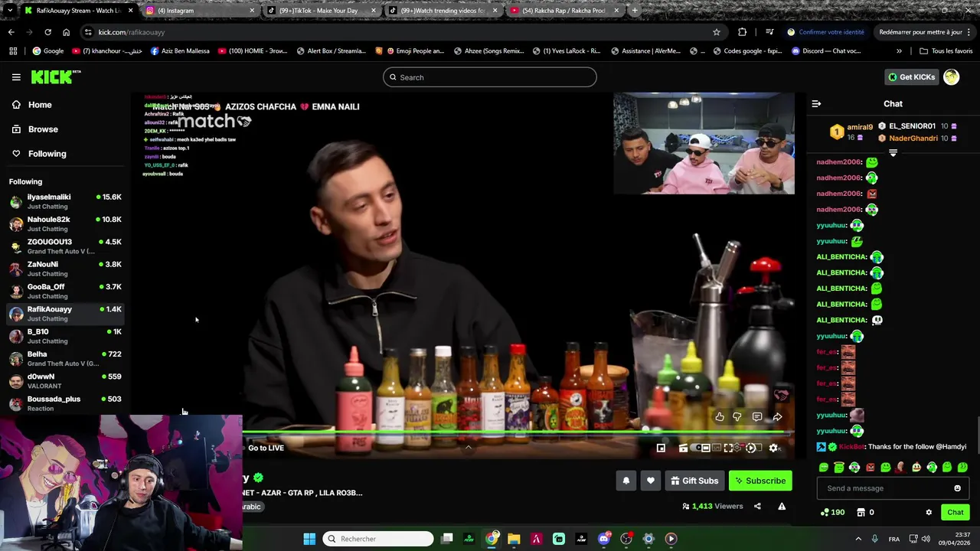Switch to TikTok Make Your Day tab
This screenshot has width=980, height=551.
pyautogui.click(x=319, y=11)
